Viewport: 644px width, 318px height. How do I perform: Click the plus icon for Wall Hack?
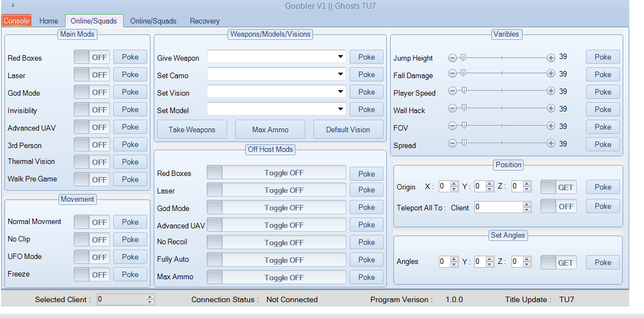coord(551,108)
